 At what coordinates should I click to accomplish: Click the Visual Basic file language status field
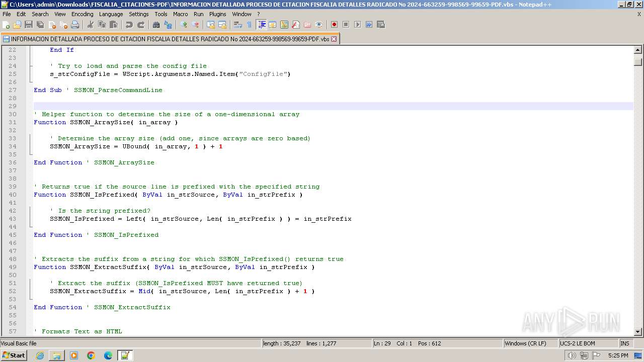coord(130,343)
